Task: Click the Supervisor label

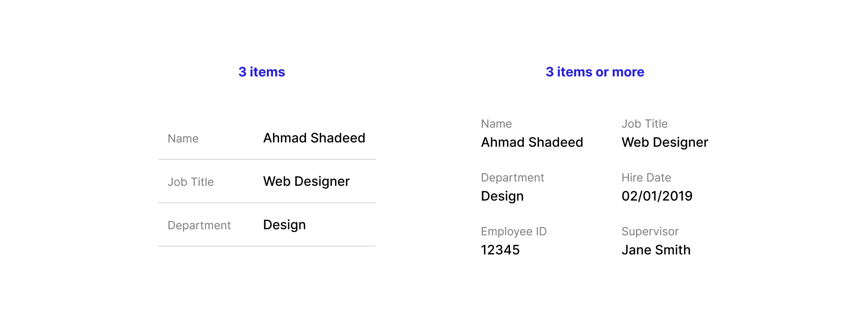Action: coord(650,231)
